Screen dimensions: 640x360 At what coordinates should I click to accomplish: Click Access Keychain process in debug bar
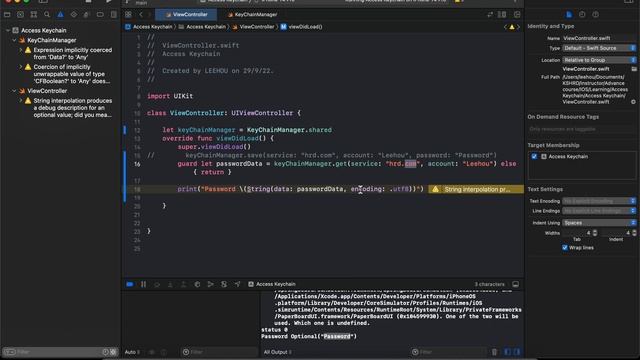pos(272,284)
